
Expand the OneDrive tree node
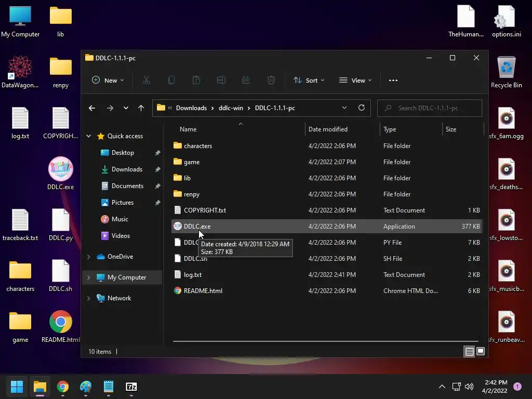tap(88, 257)
